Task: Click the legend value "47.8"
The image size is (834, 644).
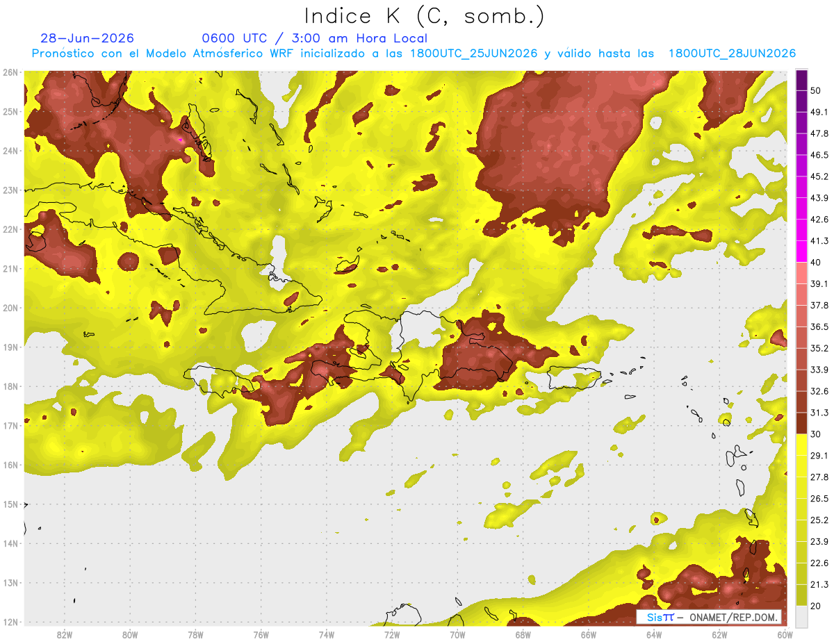Action: [819, 133]
